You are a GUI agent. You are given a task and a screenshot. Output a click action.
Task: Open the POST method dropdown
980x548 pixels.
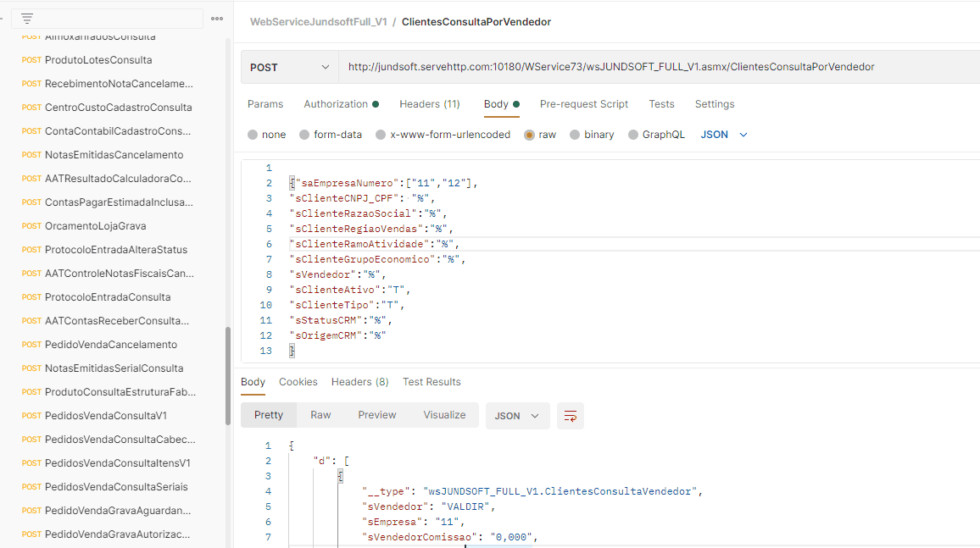289,67
